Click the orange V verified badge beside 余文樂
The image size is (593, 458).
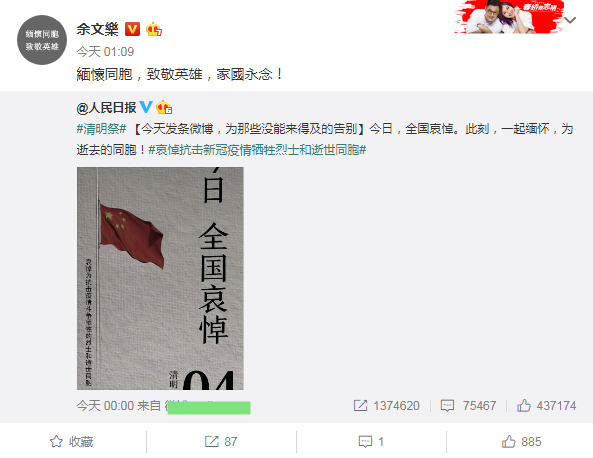132,29
